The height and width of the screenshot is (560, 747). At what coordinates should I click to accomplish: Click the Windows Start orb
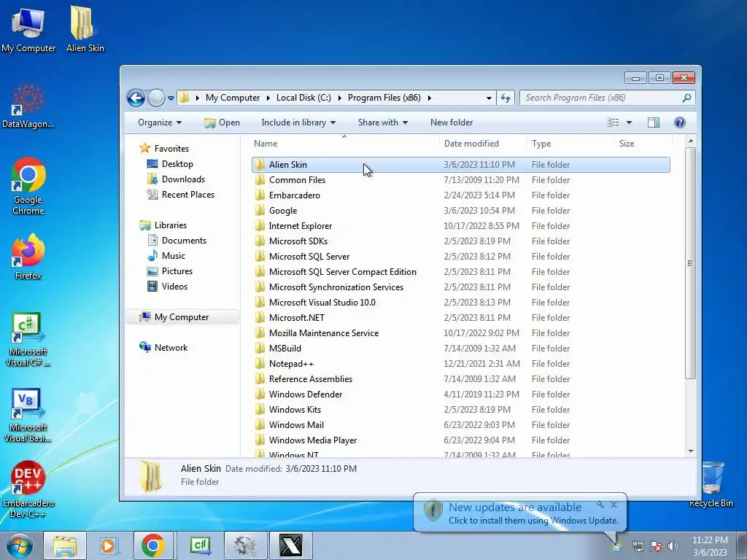19,545
